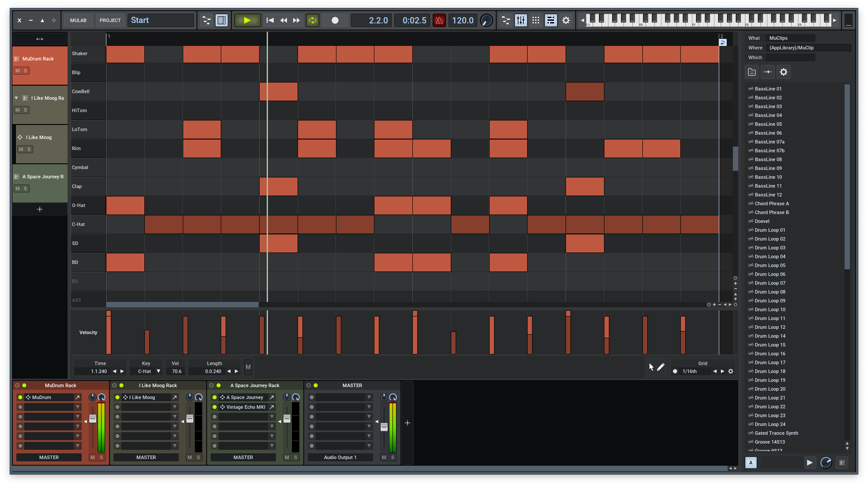Click the MuDrum Rack volume fader handle

click(x=93, y=418)
